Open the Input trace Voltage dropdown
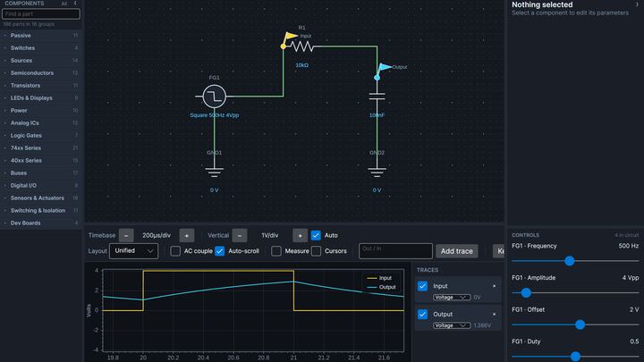Image resolution: width=644 pixels, height=362 pixels. [452, 297]
